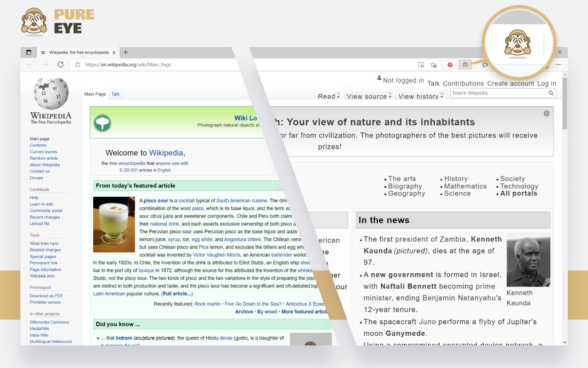Switch to the Talk page tab
Image resolution: width=588 pixels, height=368 pixels.
tap(115, 94)
